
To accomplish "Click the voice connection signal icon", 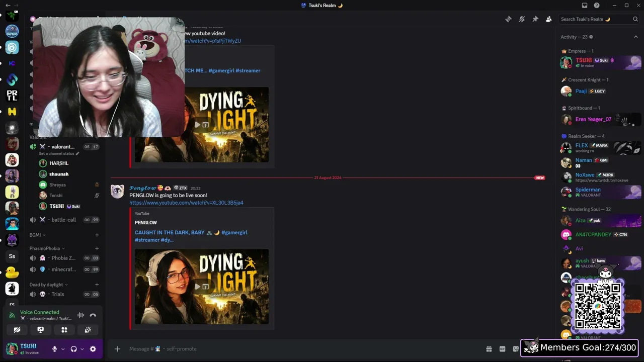I will click(x=12, y=315).
